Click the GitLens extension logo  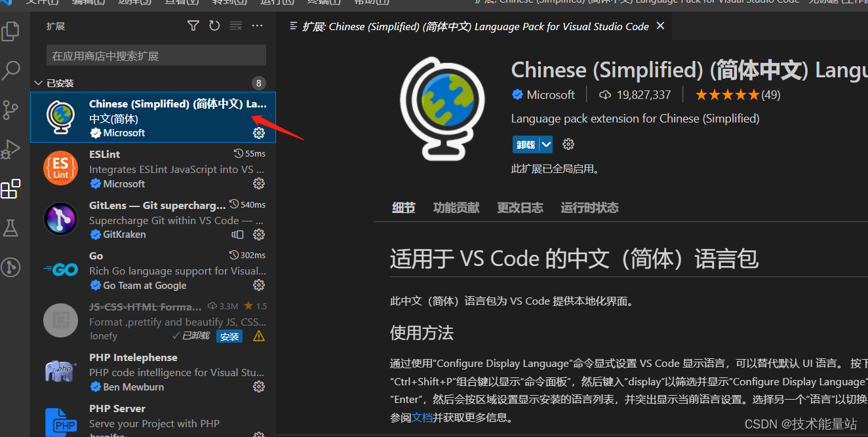[x=60, y=219]
